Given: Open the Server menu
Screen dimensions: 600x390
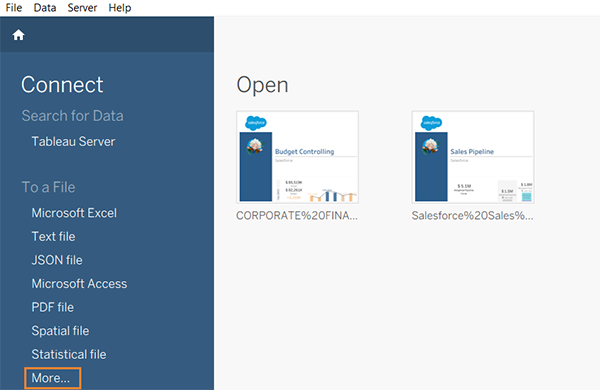Looking at the screenshot, I should (82, 8).
